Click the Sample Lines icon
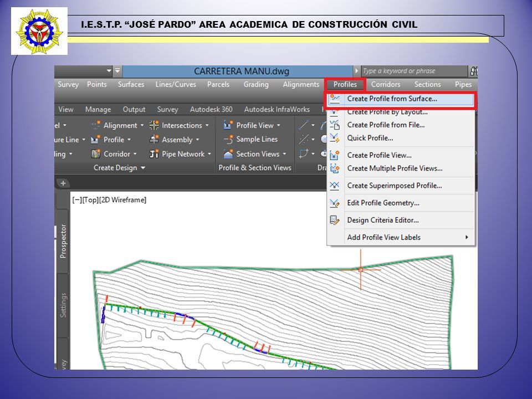The width and height of the screenshot is (532, 399). point(228,139)
